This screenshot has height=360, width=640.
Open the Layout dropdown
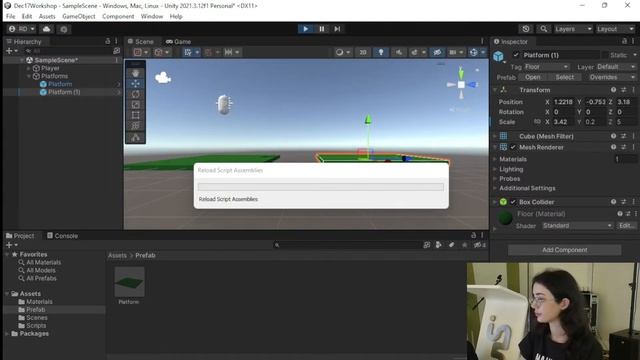pyautogui.click(x=615, y=29)
